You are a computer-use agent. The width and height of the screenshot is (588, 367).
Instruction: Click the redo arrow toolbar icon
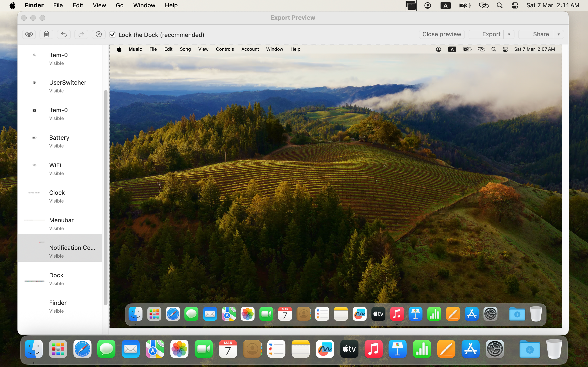click(81, 34)
